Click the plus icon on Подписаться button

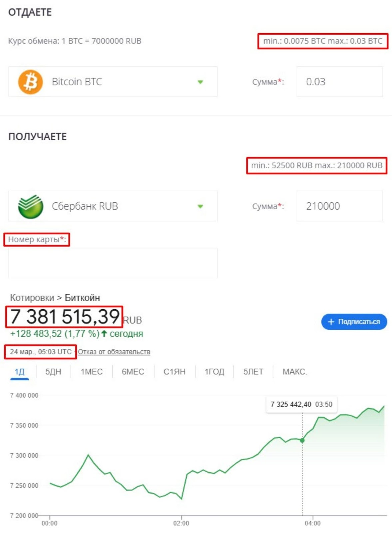click(x=331, y=322)
